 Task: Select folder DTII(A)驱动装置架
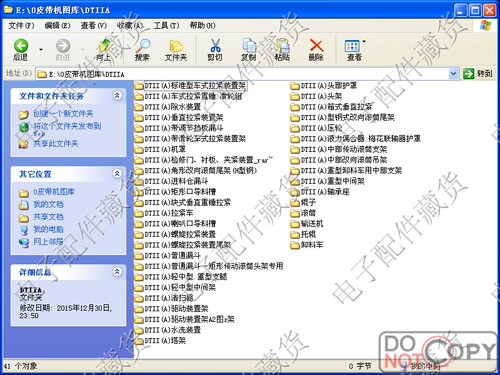(171, 309)
